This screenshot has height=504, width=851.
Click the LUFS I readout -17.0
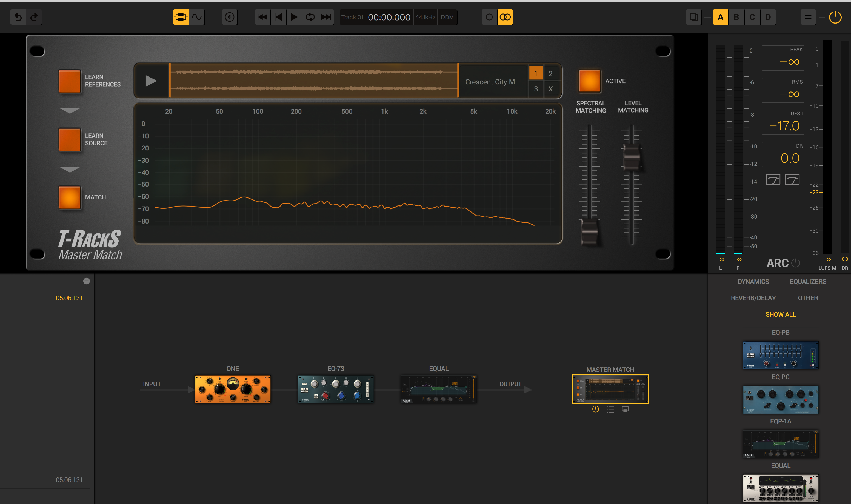click(783, 122)
